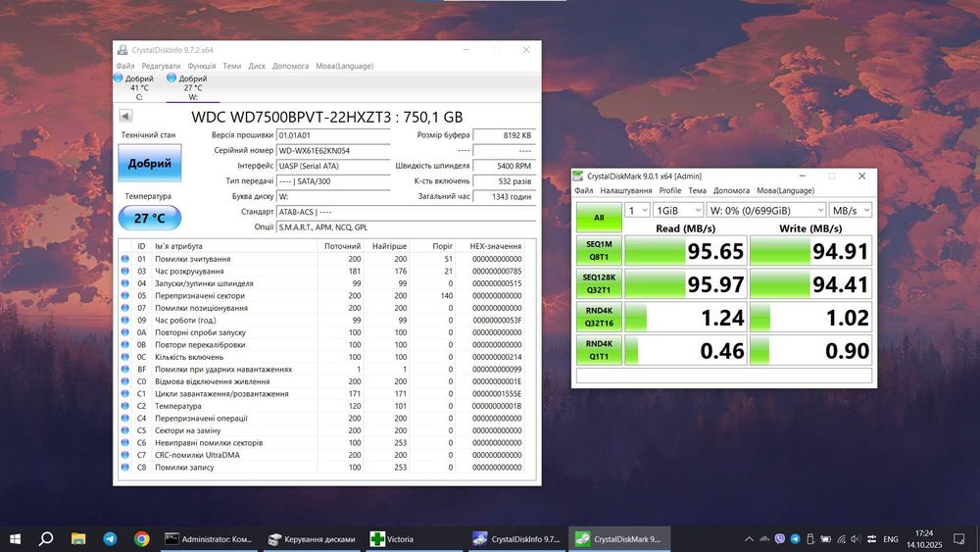Screen dimensions: 980x552
Task: Click the 0.90 RND4K Q1T1 write result
Action: pyautogui.click(x=811, y=350)
